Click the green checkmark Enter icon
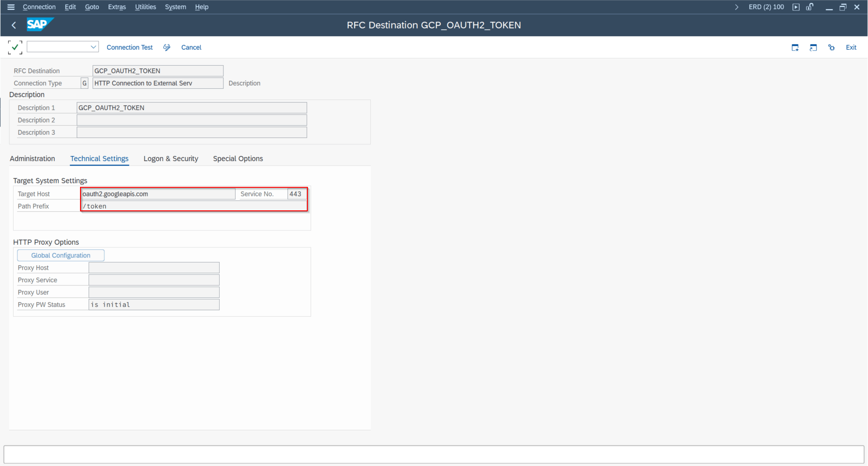 coord(15,47)
